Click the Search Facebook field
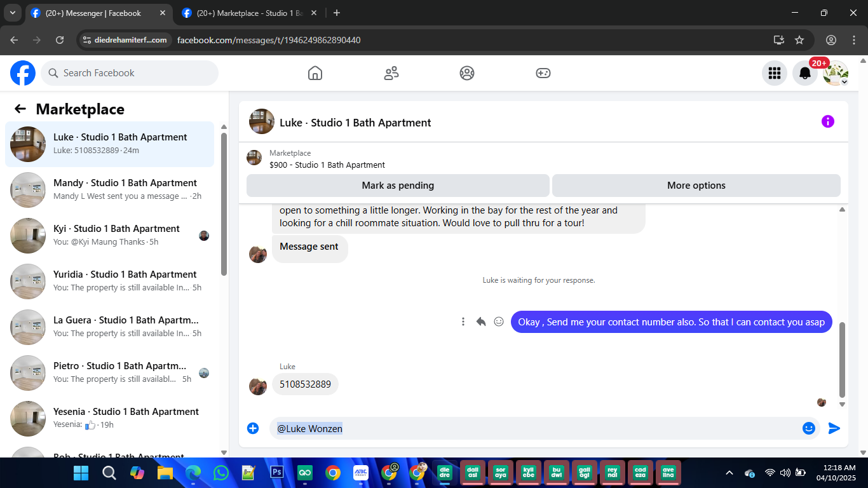This screenshot has height=488, width=868. click(130, 73)
